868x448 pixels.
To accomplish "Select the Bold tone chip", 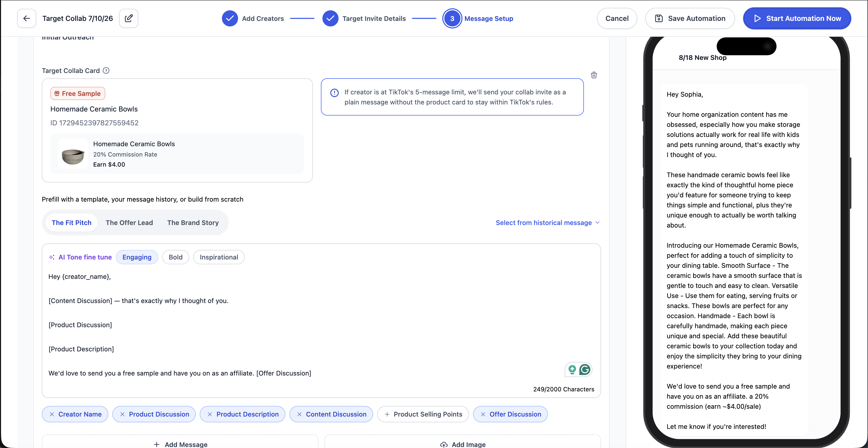I will [176, 257].
